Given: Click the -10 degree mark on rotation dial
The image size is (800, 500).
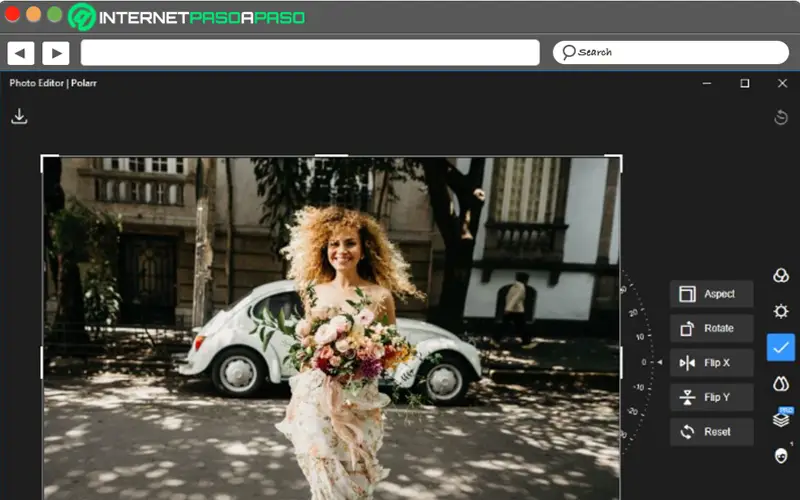Looking at the screenshot, I should tap(639, 387).
